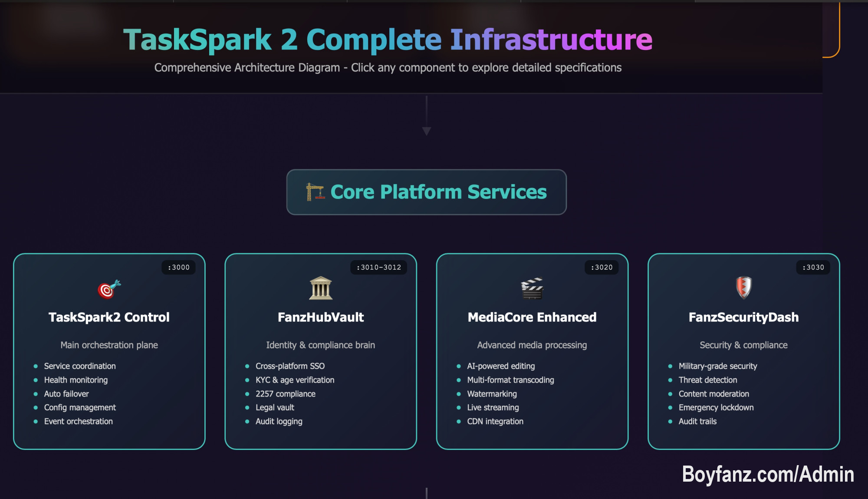Screen dimensions: 868x499
Task: Click the :3010-3012 port badge
Action: [x=378, y=268]
